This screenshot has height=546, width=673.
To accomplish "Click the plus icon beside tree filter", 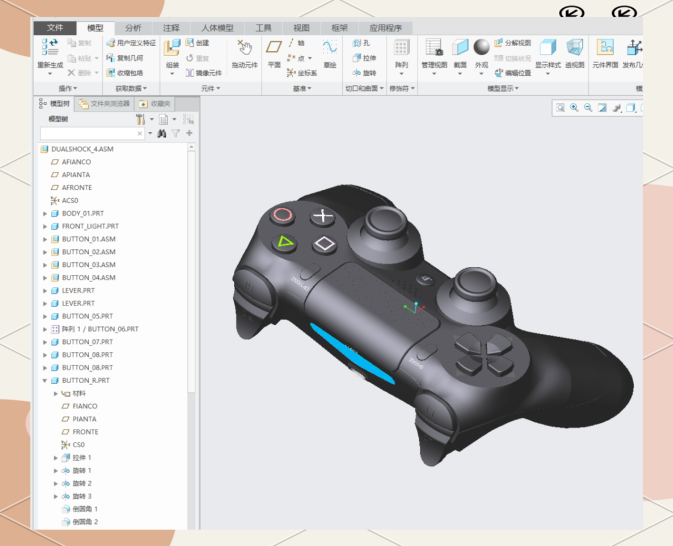I will pyautogui.click(x=189, y=133).
